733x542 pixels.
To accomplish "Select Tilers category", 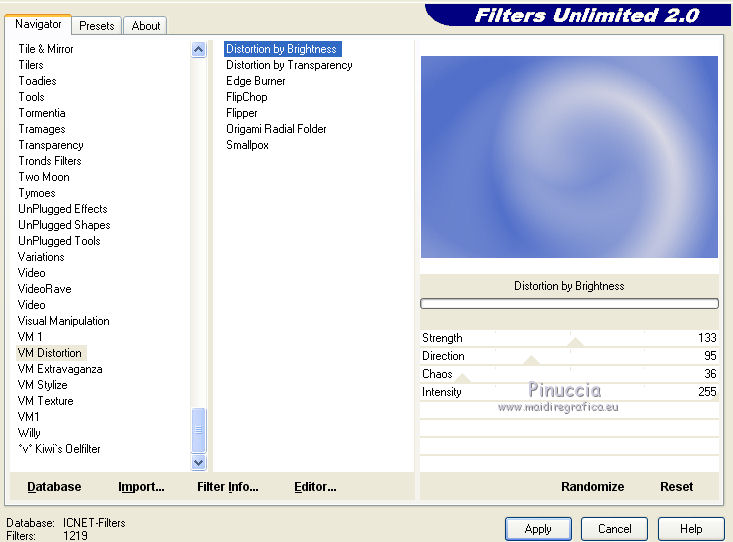I will pos(31,65).
